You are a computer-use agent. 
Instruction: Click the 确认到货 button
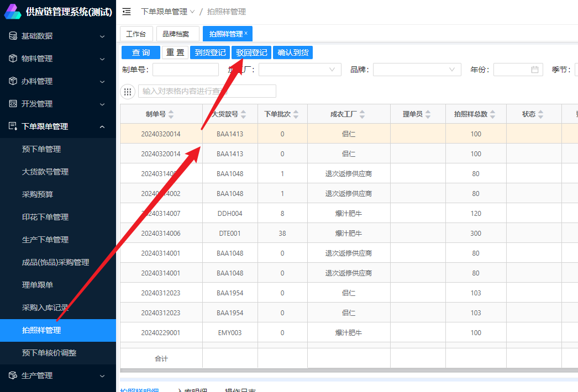point(293,52)
